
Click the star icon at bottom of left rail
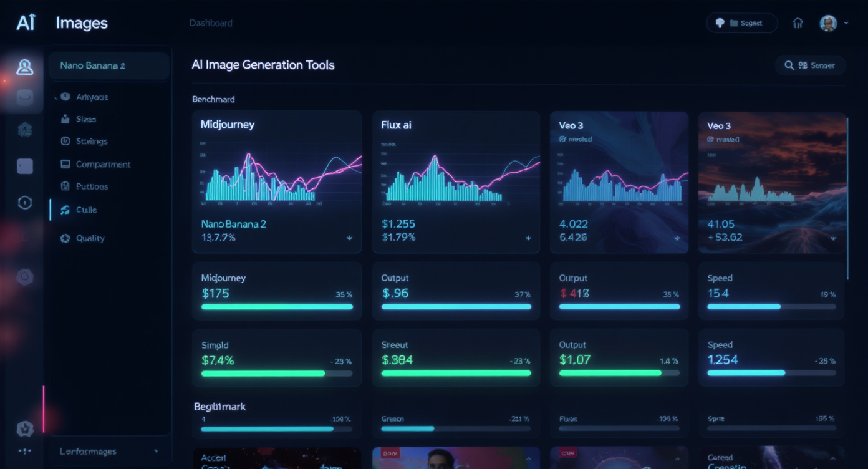[x=24, y=428]
